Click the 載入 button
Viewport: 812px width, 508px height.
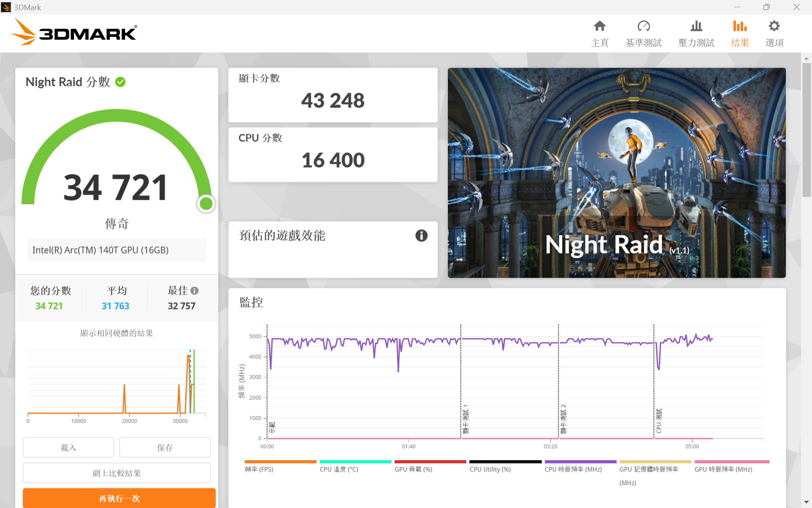pos(69,447)
